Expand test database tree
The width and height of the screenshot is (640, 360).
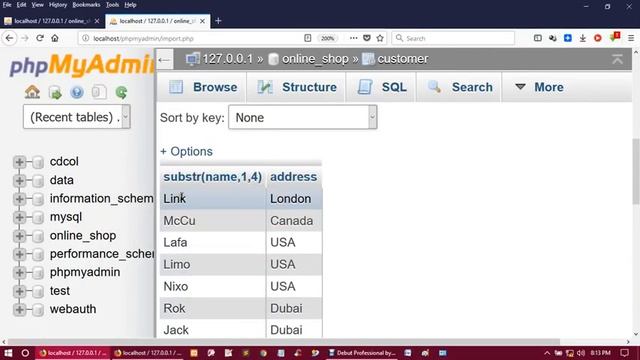tap(19, 291)
